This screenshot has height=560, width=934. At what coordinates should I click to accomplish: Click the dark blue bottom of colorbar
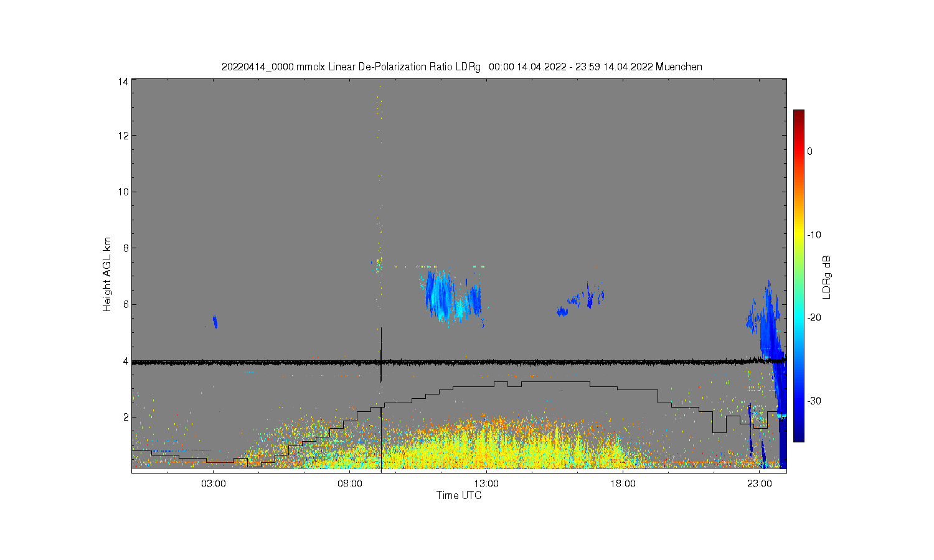click(798, 436)
